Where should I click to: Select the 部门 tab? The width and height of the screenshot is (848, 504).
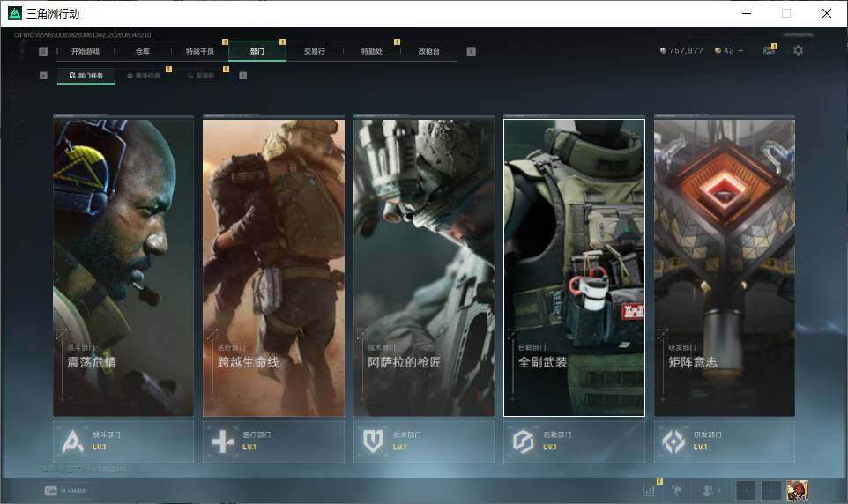(x=257, y=51)
